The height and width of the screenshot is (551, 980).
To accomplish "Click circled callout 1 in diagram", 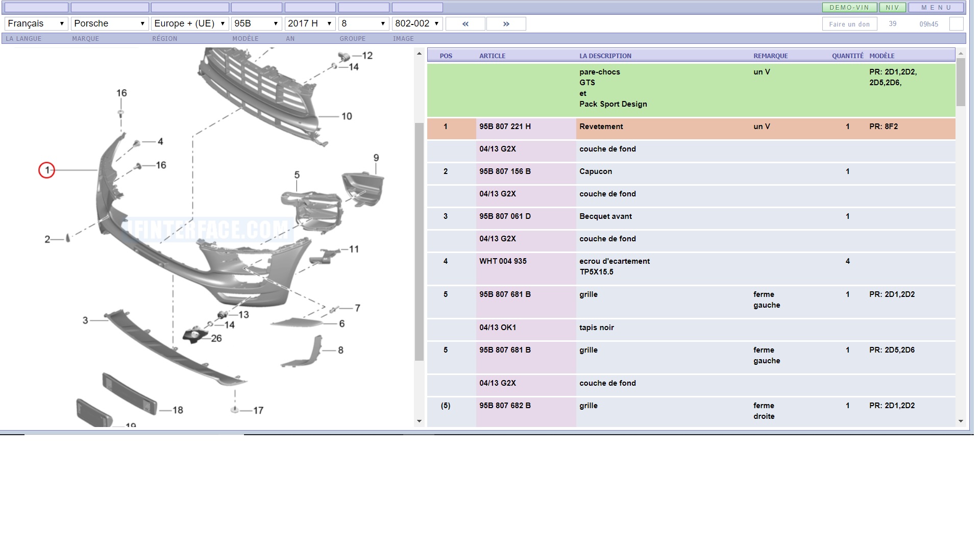I will point(47,170).
